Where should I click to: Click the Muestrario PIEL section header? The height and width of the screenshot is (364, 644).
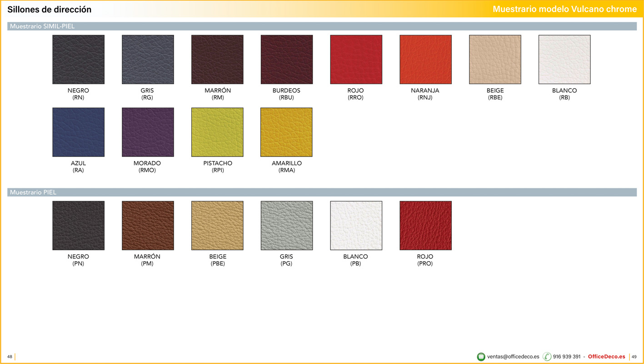coord(322,192)
